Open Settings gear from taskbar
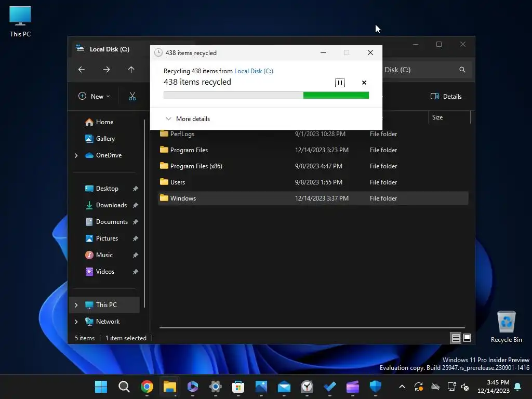 coord(216,387)
